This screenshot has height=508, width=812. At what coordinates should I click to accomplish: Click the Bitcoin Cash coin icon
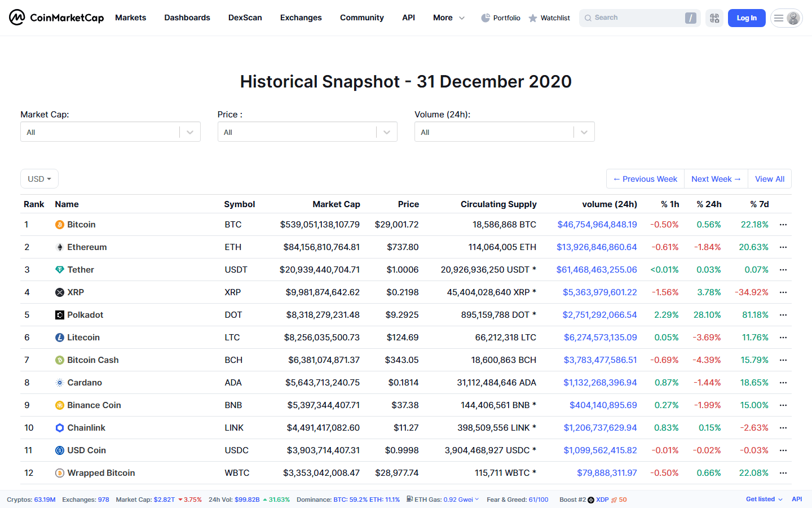point(60,360)
